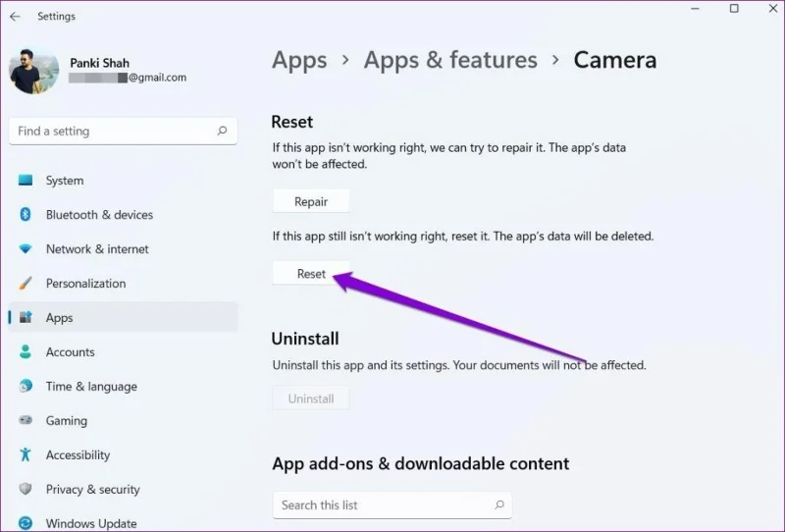Click the Windows Update sync icon
The image size is (785, 532).
coord(26,523)
